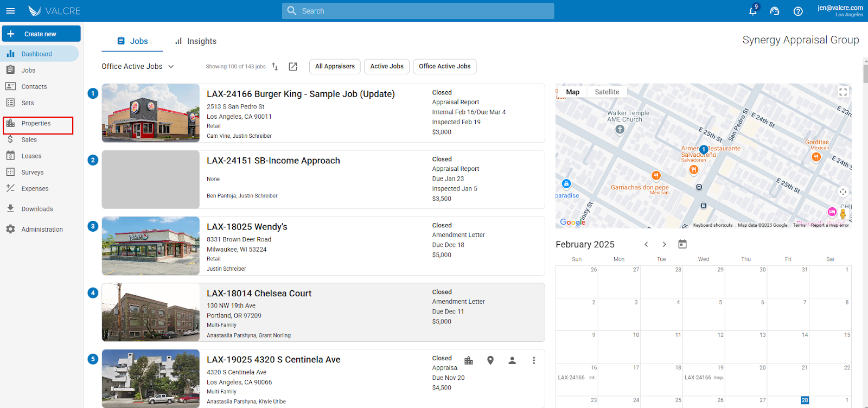The width and height of the screenshot is (868, 408).
Task: Open the three-dot menu on LAX-19025
Action: click(534, 360)
